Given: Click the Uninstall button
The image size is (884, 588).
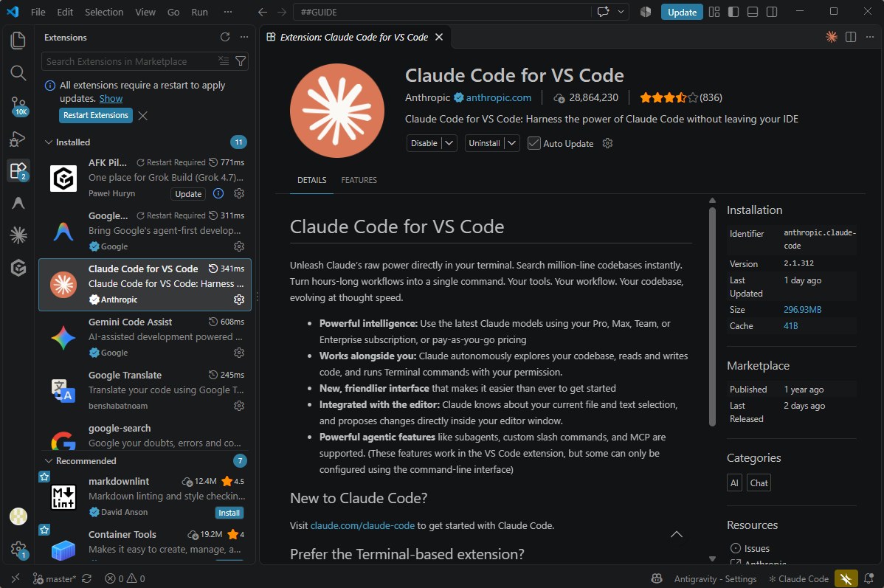Looking at the screenshot, I should (x=484, y=143).
